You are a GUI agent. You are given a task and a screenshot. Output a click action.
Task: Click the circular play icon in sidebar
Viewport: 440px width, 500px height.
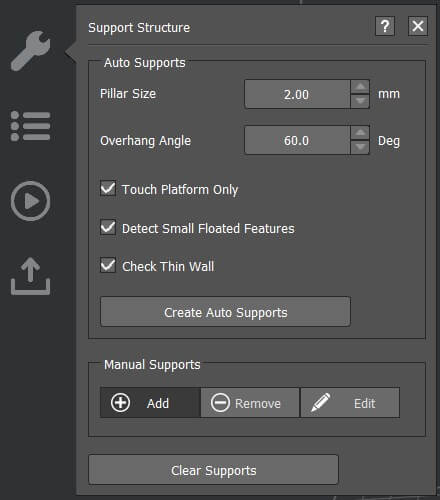30,201
